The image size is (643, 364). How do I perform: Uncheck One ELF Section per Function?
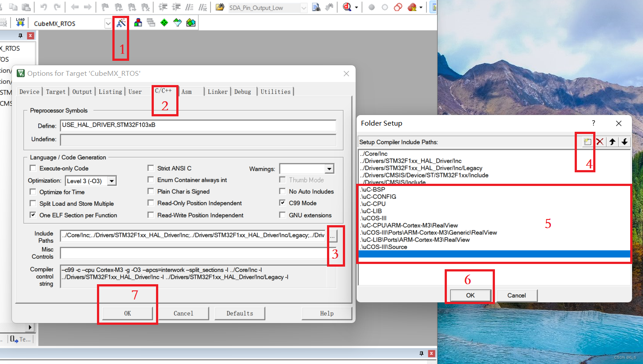tap(33, 215)
